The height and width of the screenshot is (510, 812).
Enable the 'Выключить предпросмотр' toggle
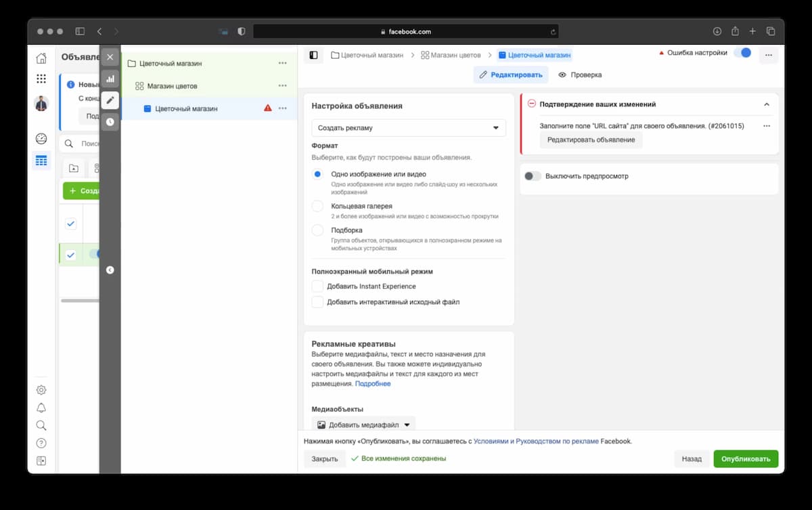coord(531,175)
